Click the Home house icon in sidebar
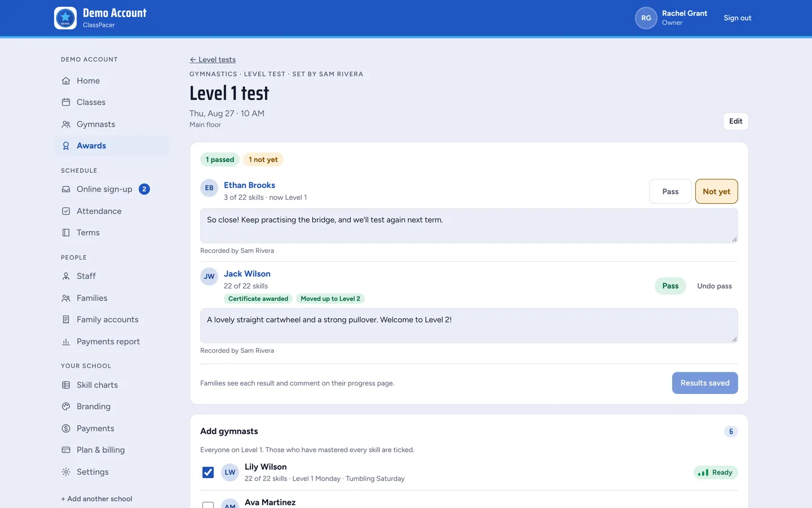The height and width of the screenshot is (508, 812). pos(66,81)
